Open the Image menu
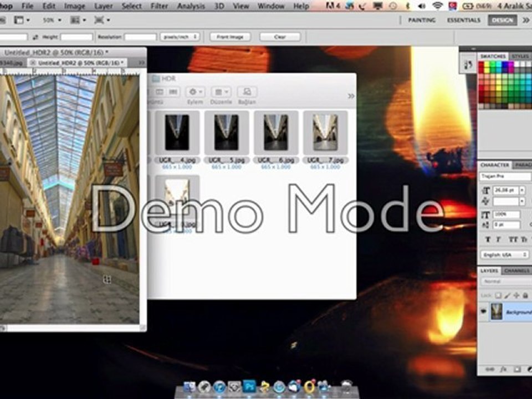Screen dimensions: 532x399 (75, 6)
